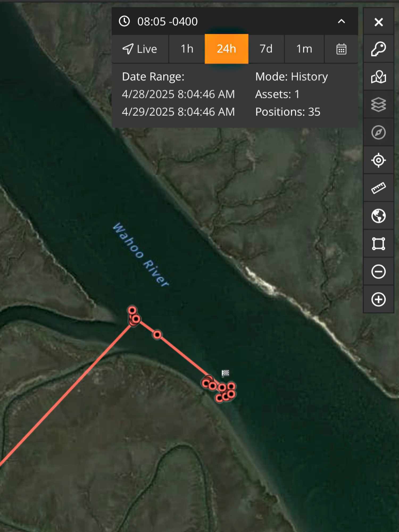The width and height of the screenshot is (399, 532).
Task: Select the ruler measure tool
Action: (378, 188)
